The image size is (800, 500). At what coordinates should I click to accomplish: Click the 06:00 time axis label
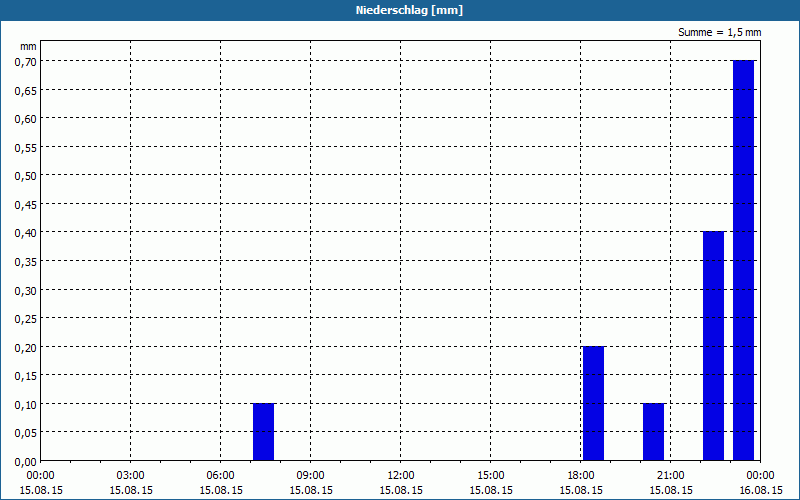coord(220,476)
